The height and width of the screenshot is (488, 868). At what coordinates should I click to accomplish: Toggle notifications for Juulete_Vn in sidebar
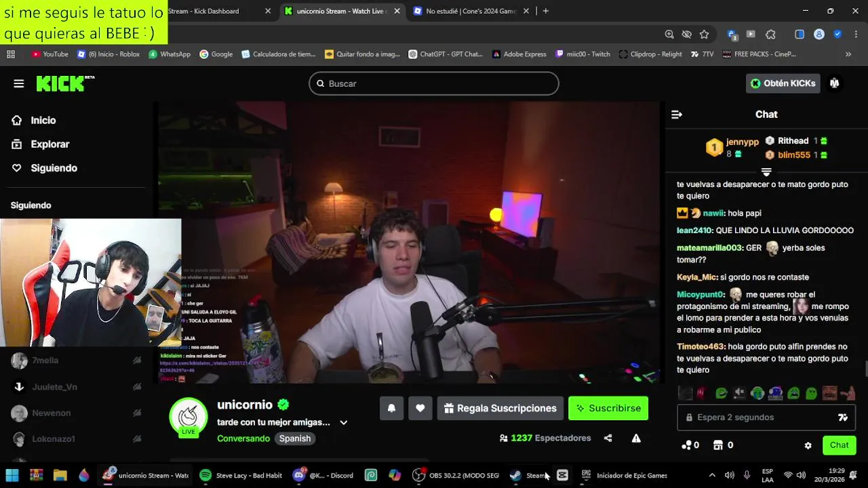[137, 387]
